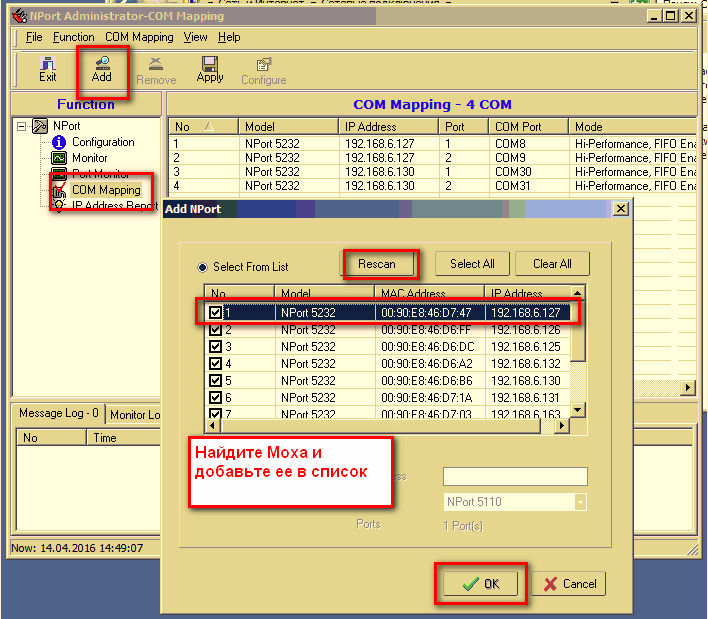Collapse the NPort tree node
Viewport: 708px width, 619px height.
click(x=23, y=127)
